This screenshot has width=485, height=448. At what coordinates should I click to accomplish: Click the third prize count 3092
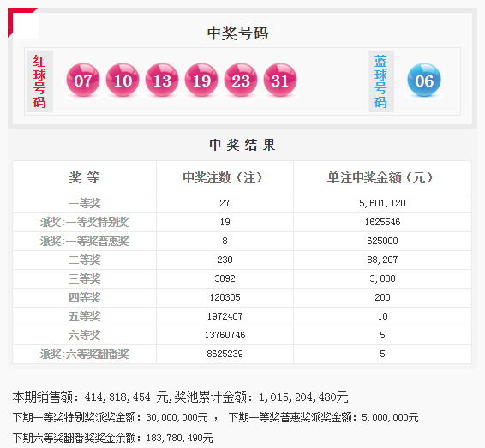pos(225,278)
